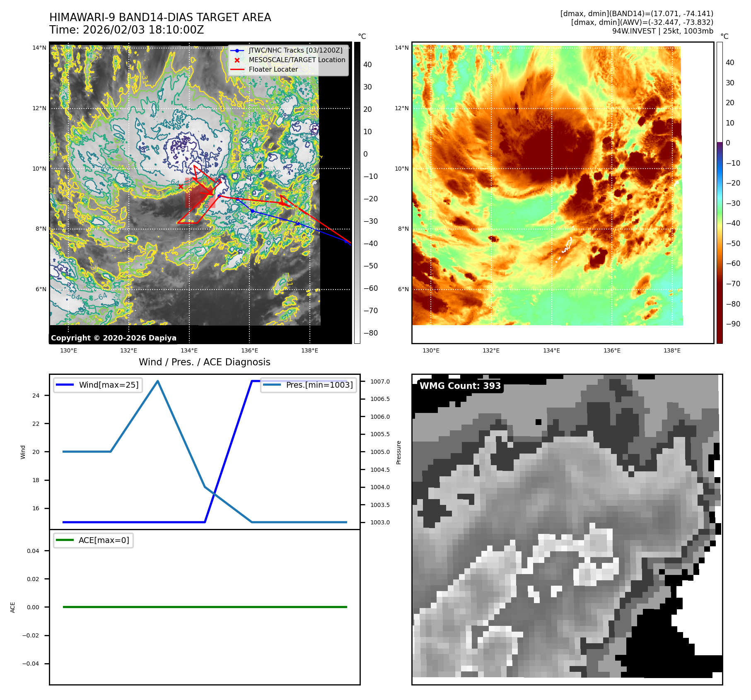This screenshot has height=700, width=751.
Task: Click the red X mesoscale target marker on map
Action: [x=181, y=186]
